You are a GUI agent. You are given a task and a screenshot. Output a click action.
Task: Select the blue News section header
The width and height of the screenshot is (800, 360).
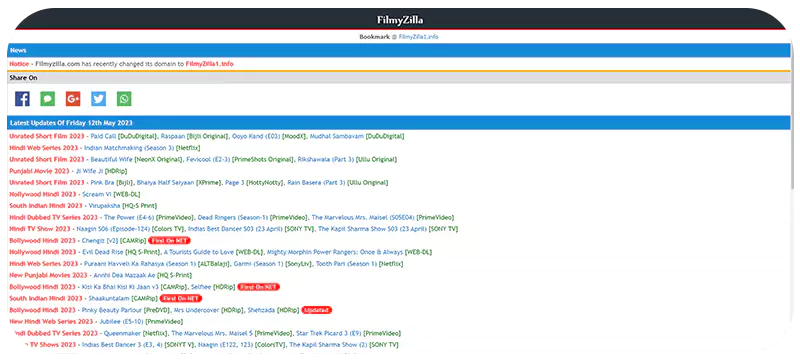[x=399, y=50]
